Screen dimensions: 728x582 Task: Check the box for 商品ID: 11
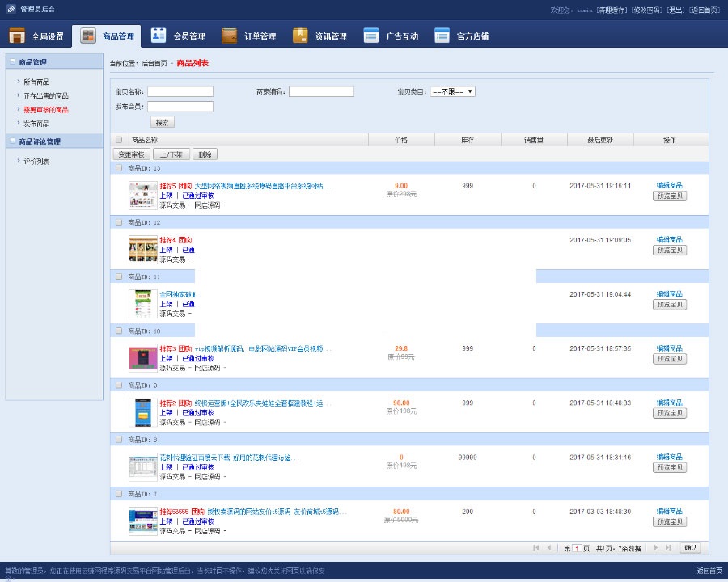click(x=119, y=276)
